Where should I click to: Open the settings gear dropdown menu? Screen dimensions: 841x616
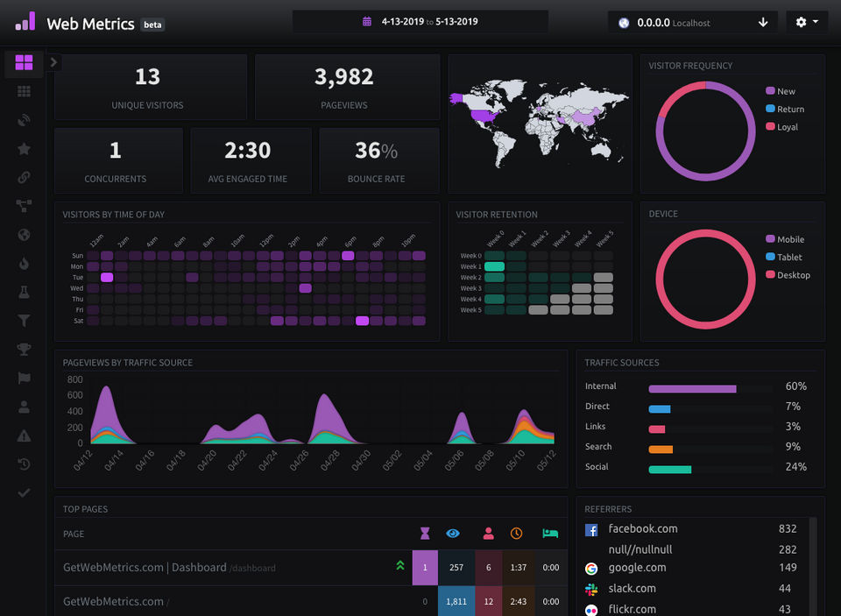pyautogui.click(x=807, y=22)
